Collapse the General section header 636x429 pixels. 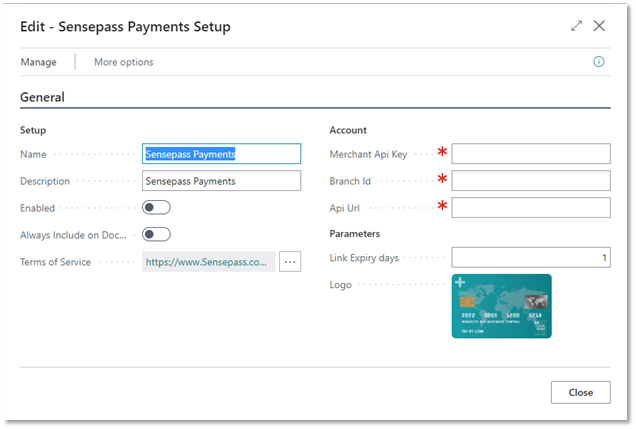point(42,97)
